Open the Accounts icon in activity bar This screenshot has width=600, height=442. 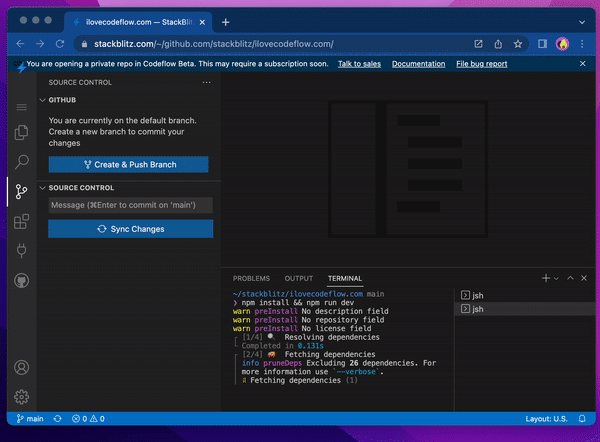tap(21, 368)
